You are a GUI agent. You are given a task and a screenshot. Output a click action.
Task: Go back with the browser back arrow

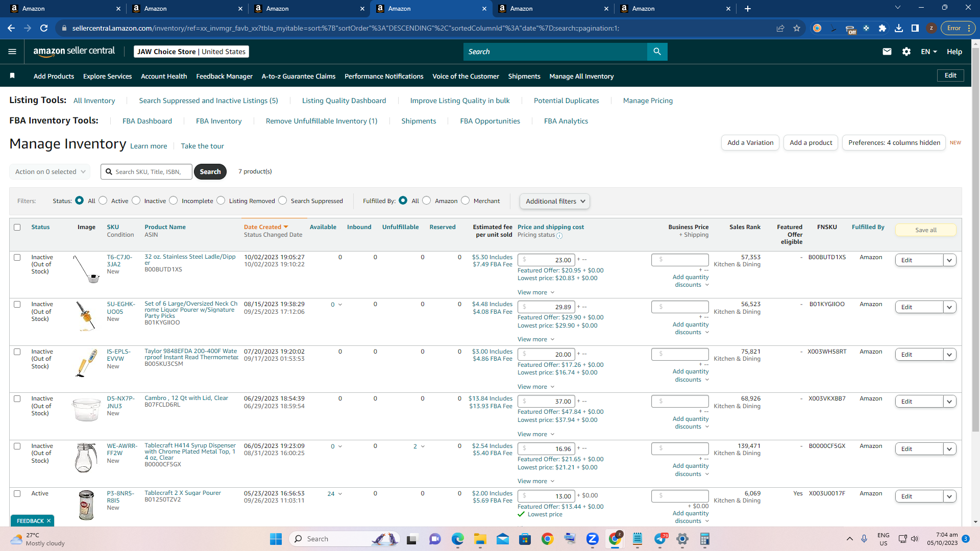pos(11,28)
